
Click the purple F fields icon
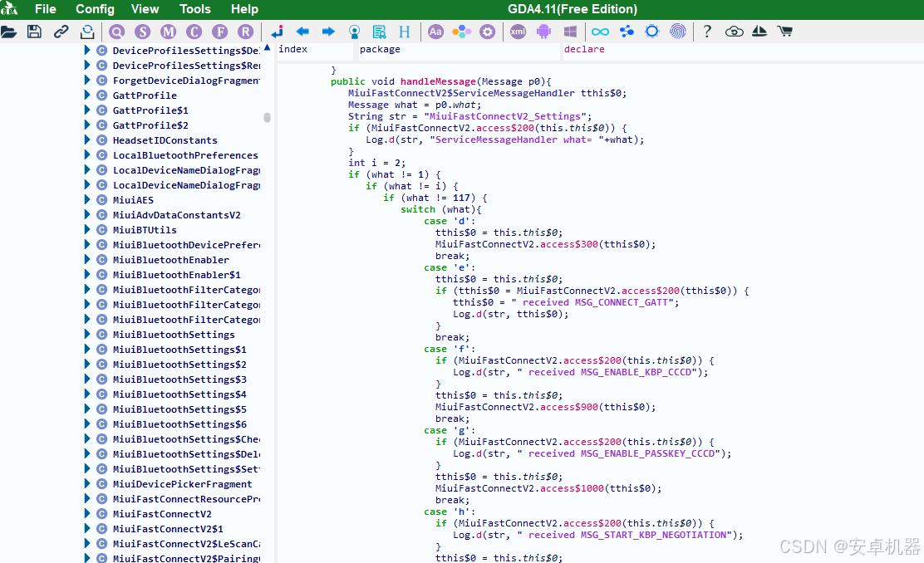click(x=220, y=32)
